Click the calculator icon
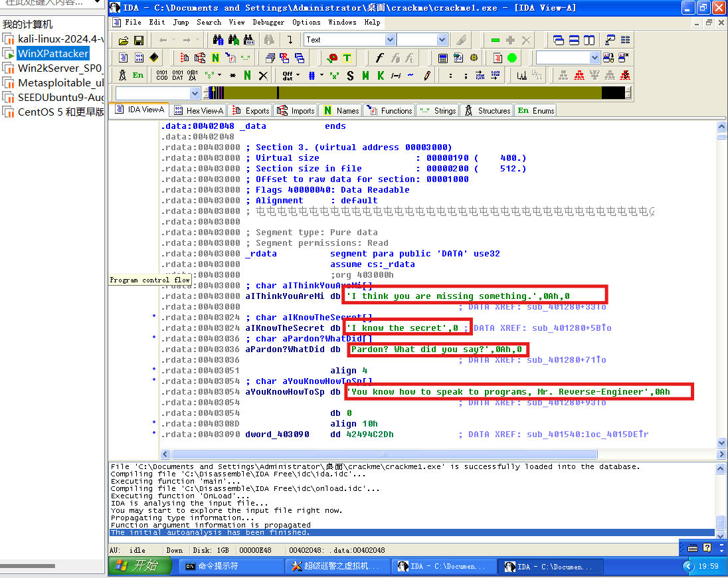The height and width of the screenshot is (578, 728). (x=442, y=58)
